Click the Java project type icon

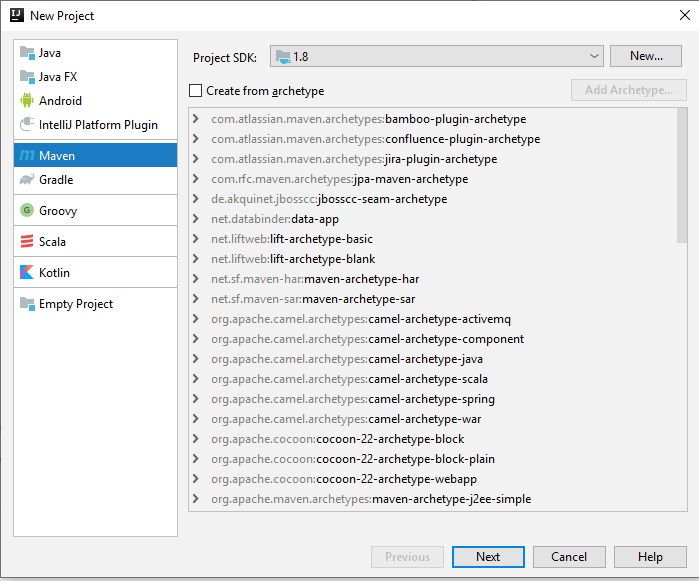[x=27, y=53]
